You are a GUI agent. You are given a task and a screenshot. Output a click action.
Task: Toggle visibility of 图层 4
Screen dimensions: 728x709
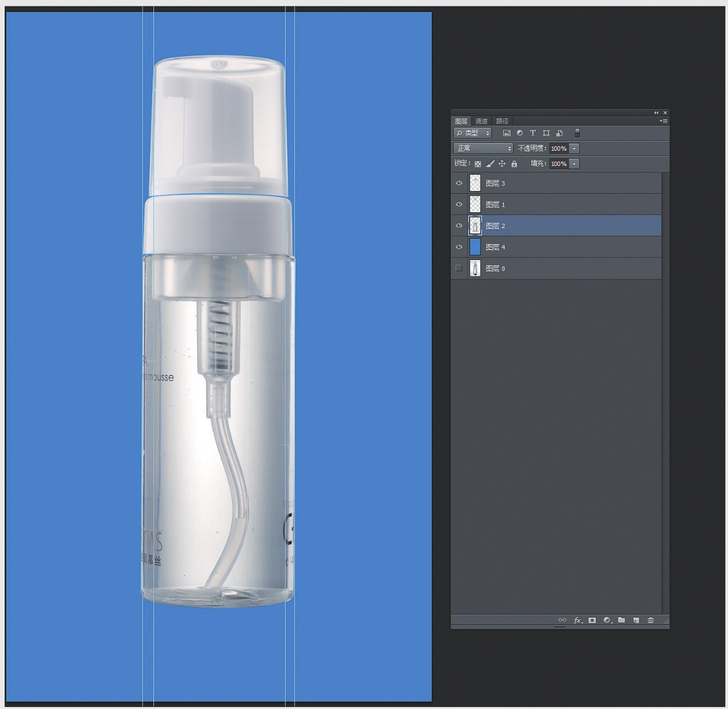(459, 247)
